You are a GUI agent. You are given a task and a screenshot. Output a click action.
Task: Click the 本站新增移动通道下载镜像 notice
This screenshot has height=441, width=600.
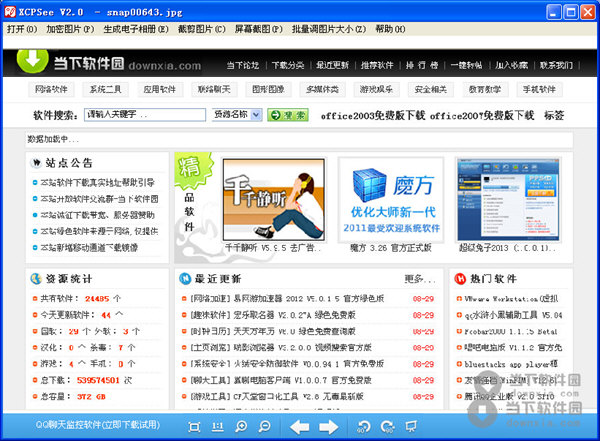pos(89,248)
